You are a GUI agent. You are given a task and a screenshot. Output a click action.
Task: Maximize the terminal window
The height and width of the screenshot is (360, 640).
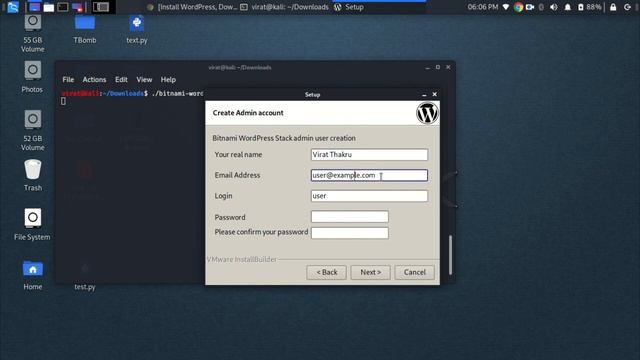(438, 67)
